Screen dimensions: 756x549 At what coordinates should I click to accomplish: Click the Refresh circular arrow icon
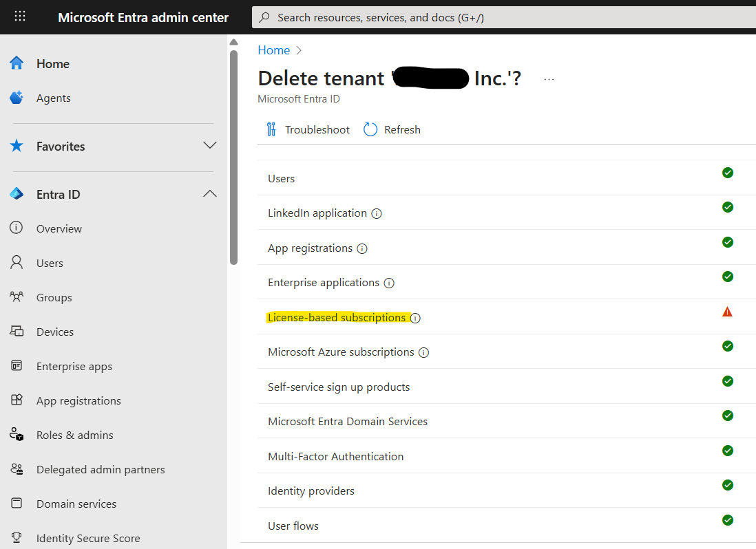(x=370, y=129)
